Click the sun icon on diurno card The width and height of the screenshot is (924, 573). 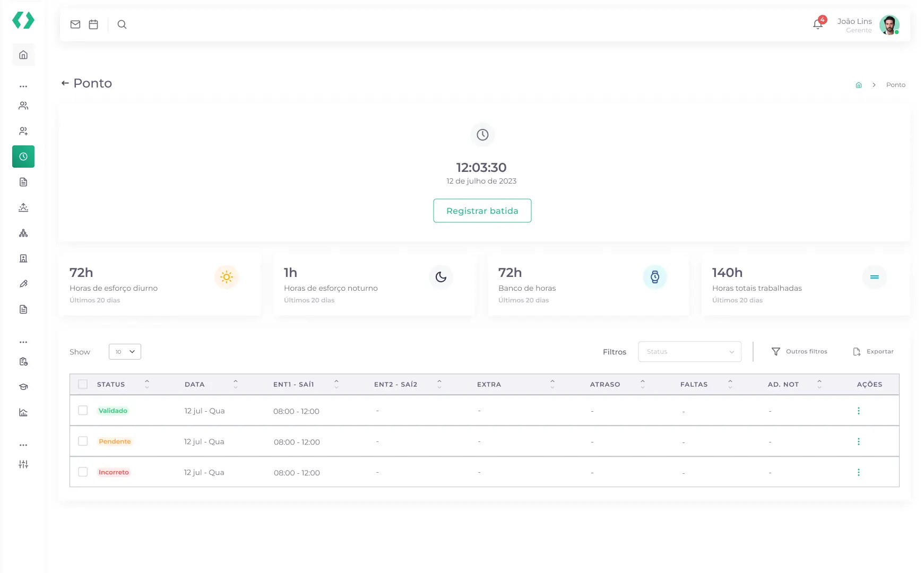(x=227, y=277)
